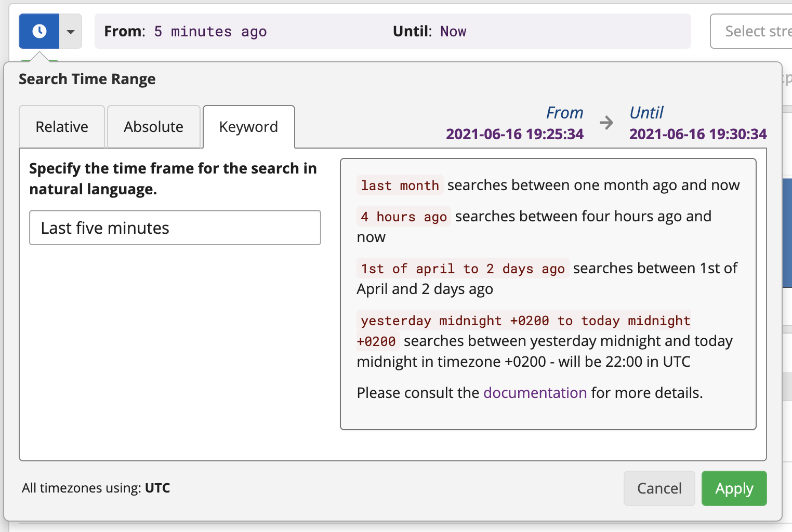
Task: Switch to the Absolute tab
Action: pyautogui.click(x=153, y=126)
